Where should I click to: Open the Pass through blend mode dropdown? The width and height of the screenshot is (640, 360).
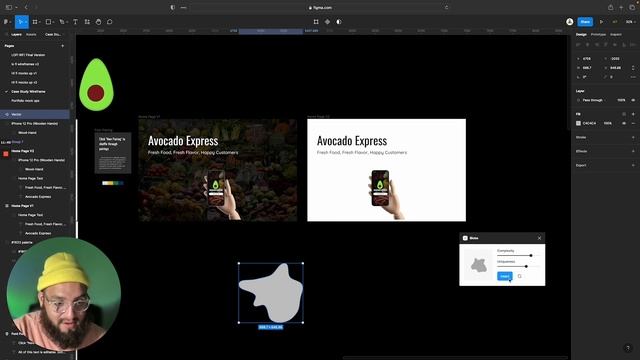coord(592,100)
